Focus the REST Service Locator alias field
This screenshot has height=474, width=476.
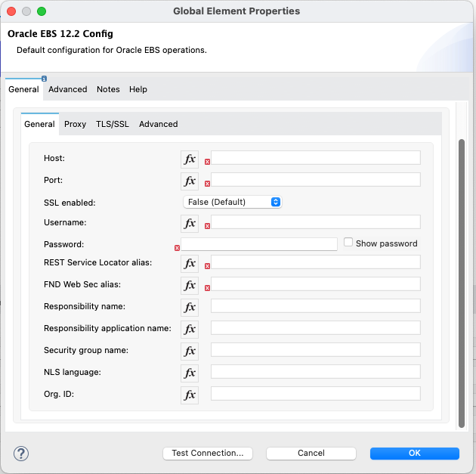point(315,262)
